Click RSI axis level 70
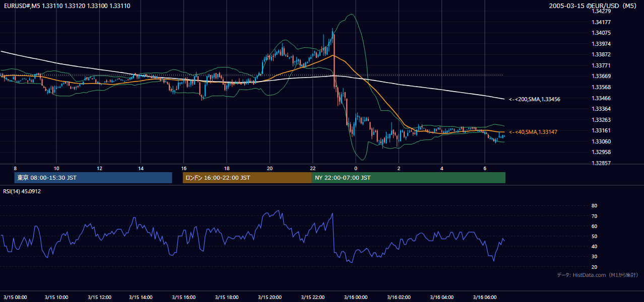The image size is (644, 302). tap(594, 216)
